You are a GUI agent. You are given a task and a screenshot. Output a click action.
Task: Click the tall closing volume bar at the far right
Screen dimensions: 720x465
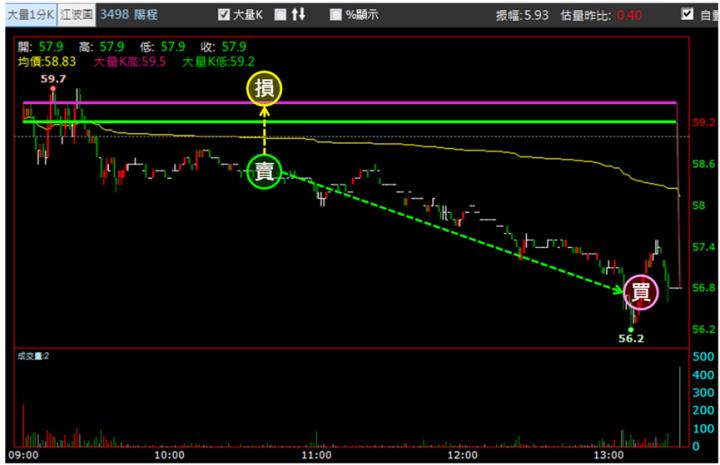click(x=680, y=407)
